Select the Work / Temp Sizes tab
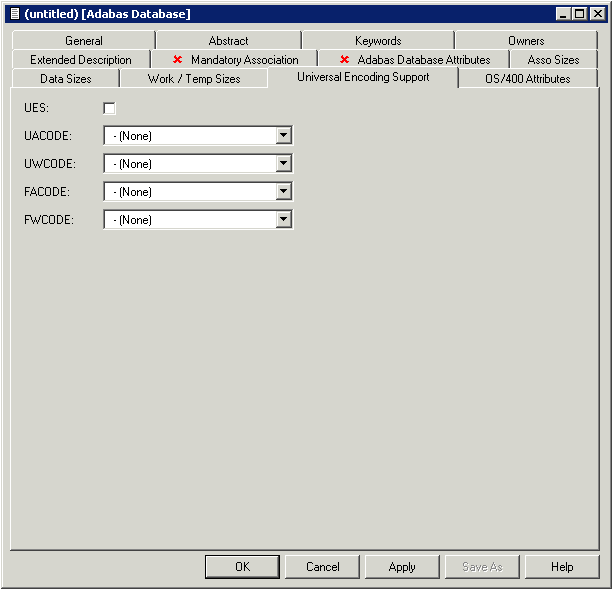 click(x=194, y=79)
